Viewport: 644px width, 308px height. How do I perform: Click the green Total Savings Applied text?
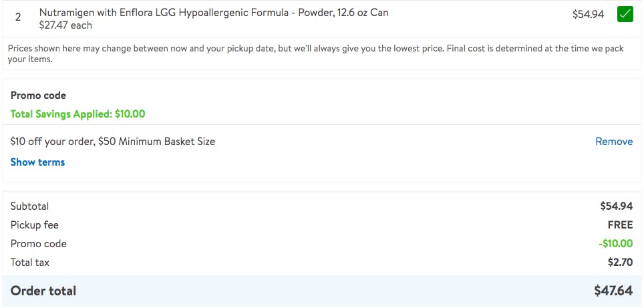77,114
